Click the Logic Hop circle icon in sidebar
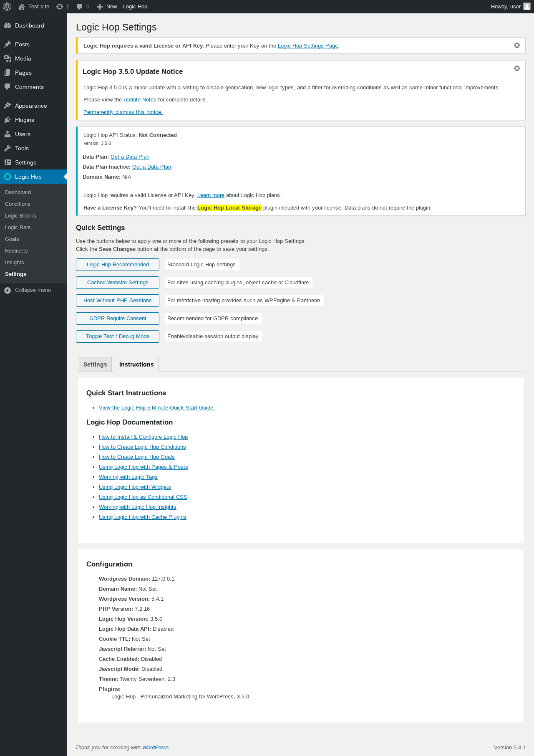The image size is (534, 756). [x=8, y=177]
